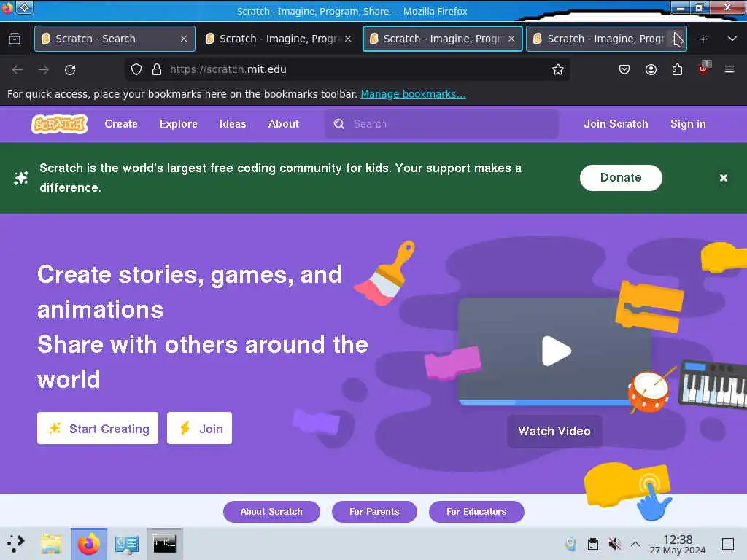Go back with the browser back arrow
Screen dimensions: 747x560
coord(18,69)
